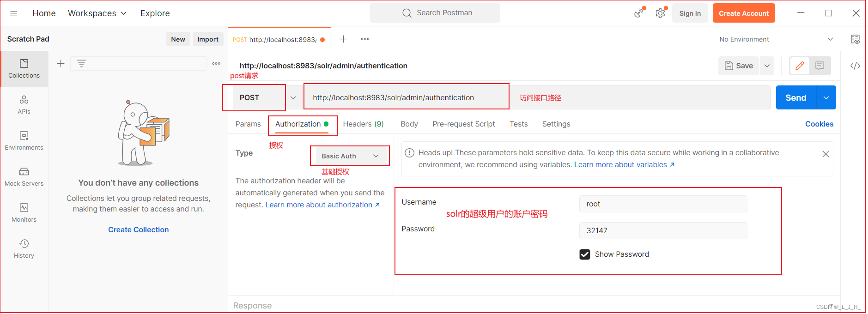Click the filter icon in the collections panel
The width and height of the screenshot is (868, 314).
(81, 64)
